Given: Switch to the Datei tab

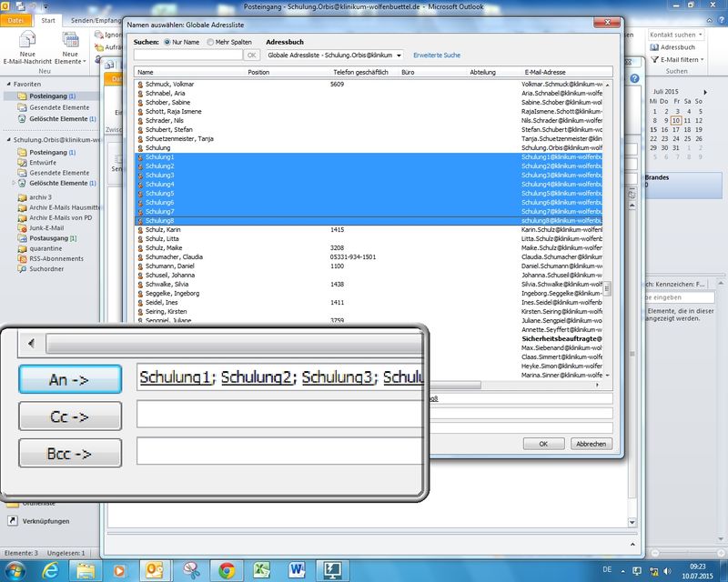Looking at the screenshot, I should point(17,19).
